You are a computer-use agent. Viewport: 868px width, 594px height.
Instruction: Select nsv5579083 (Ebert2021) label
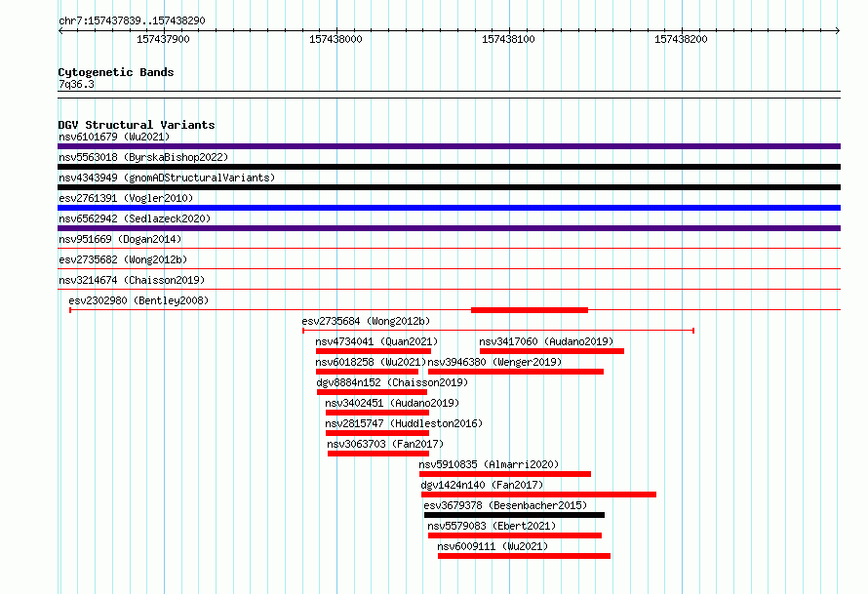pyautogui.click(x=492, y=526)
